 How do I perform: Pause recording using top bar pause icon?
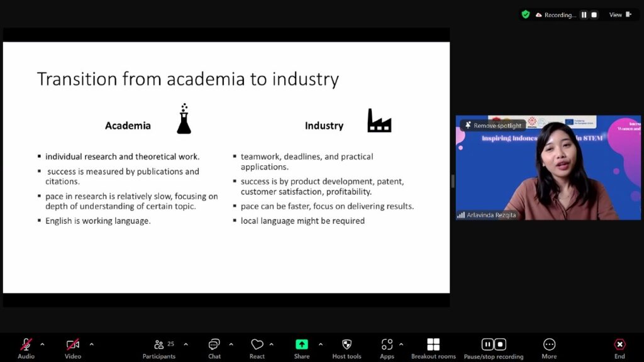(x=584, y=15)
